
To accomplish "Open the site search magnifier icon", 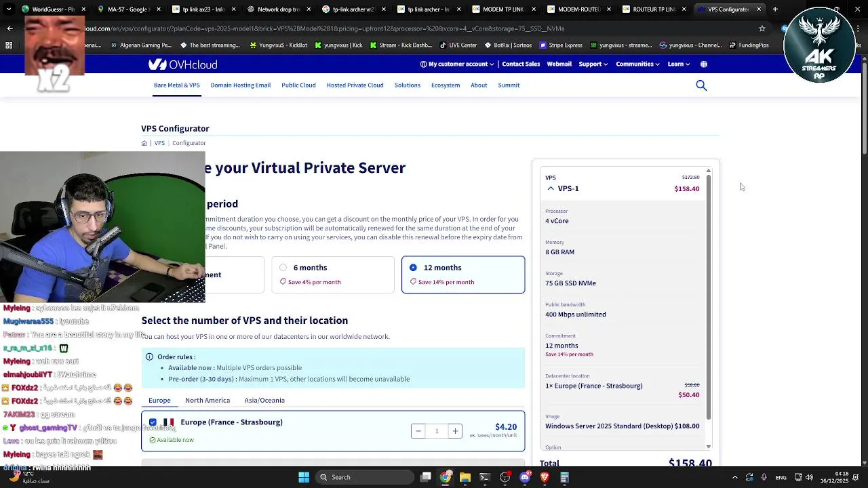I will tap(701, 85).
